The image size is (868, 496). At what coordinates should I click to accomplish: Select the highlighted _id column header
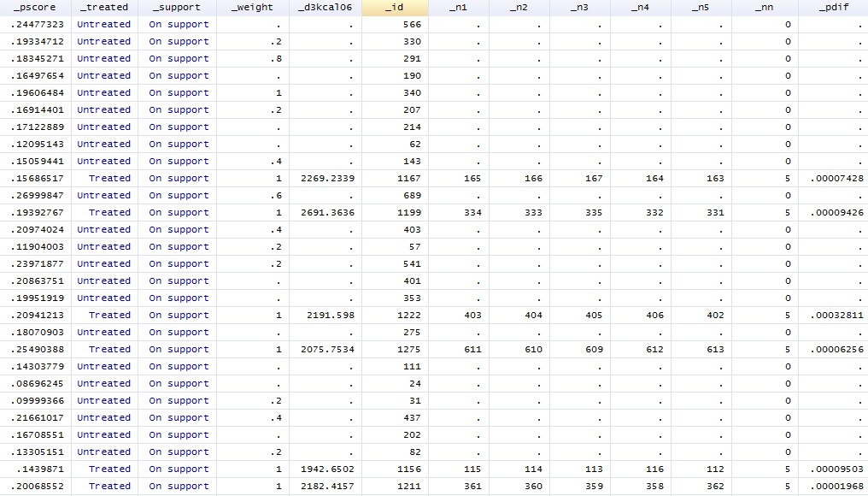tap(395, 8)
